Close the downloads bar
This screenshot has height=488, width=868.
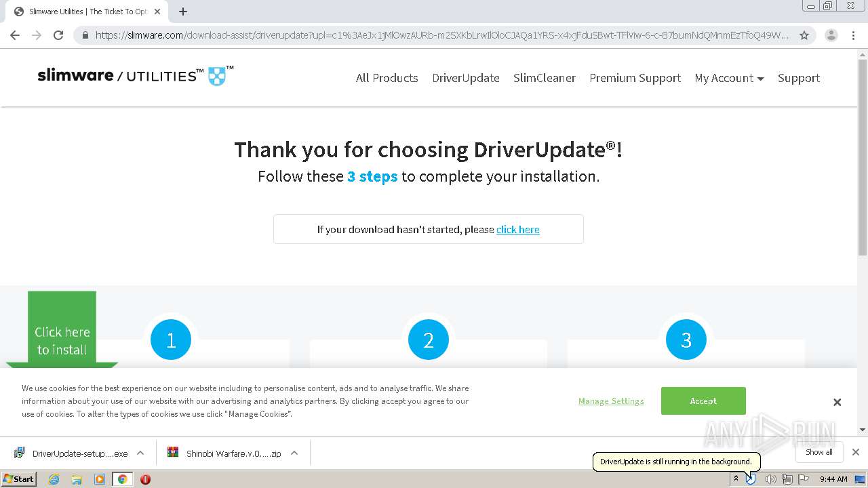856,452
